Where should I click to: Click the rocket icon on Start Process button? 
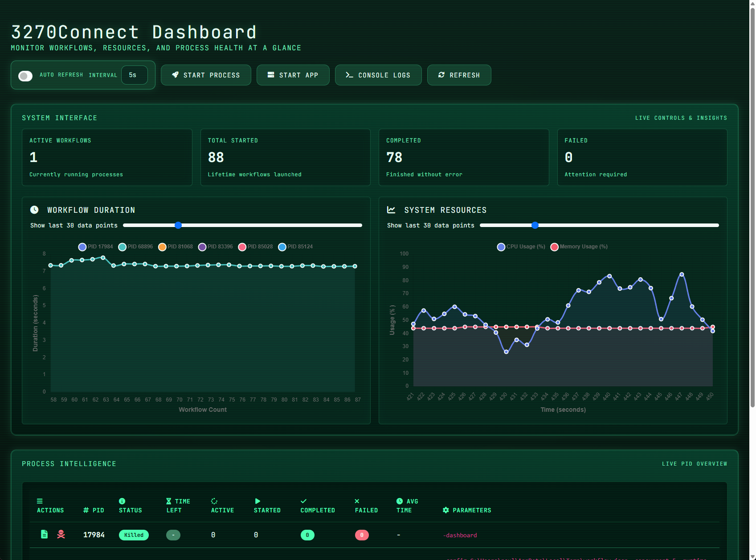pos(176,75)
